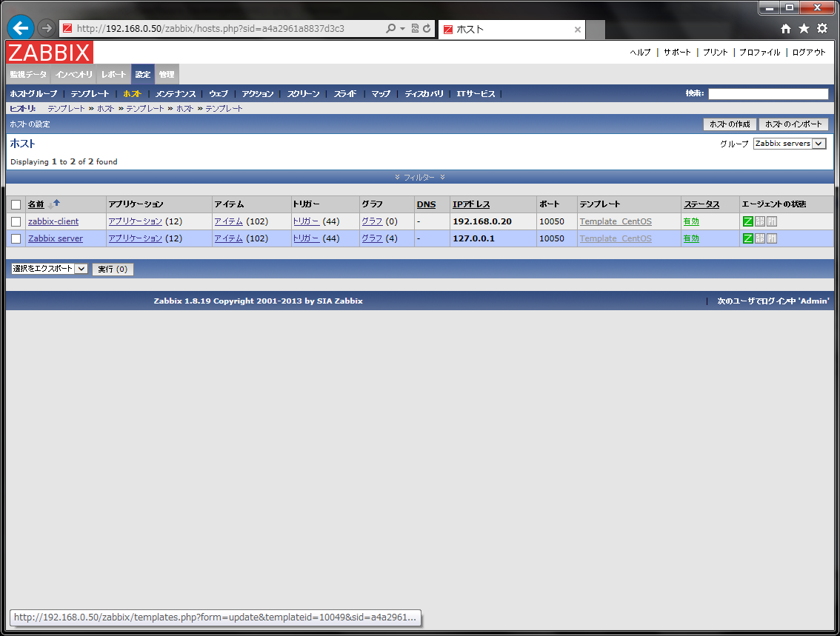
Task: Go to ホストグループ submenu
Action: [x=33, y=94]
